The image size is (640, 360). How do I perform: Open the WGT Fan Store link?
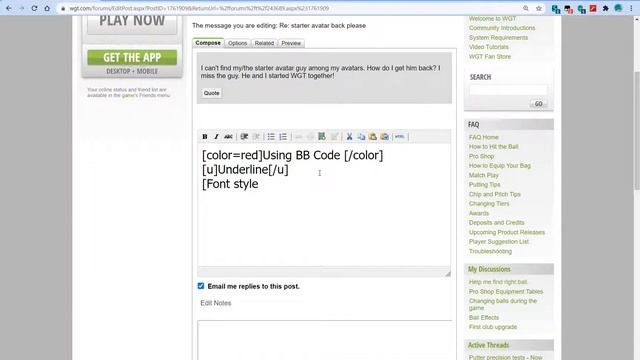[x=490, y=57]
